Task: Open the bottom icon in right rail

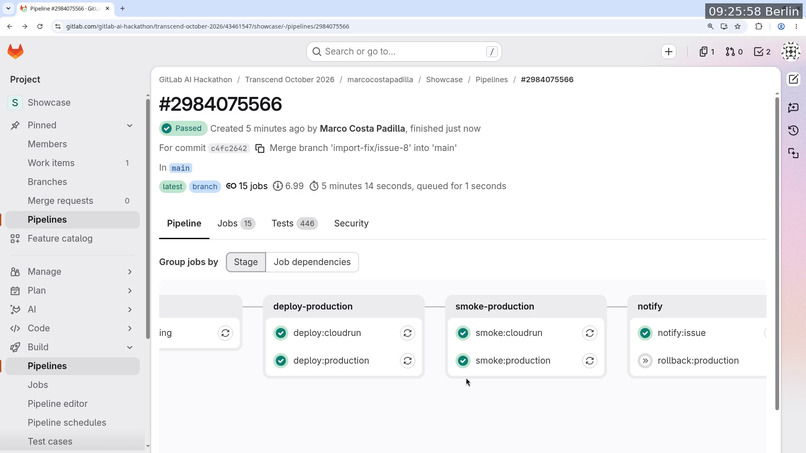Action: pyautogui.click(x=793, y=153)
